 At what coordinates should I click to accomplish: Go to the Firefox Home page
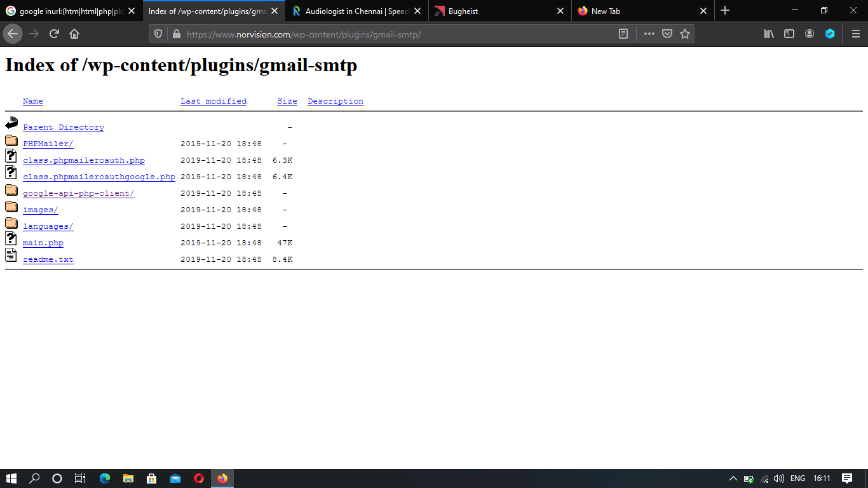[x=74, y=34]
